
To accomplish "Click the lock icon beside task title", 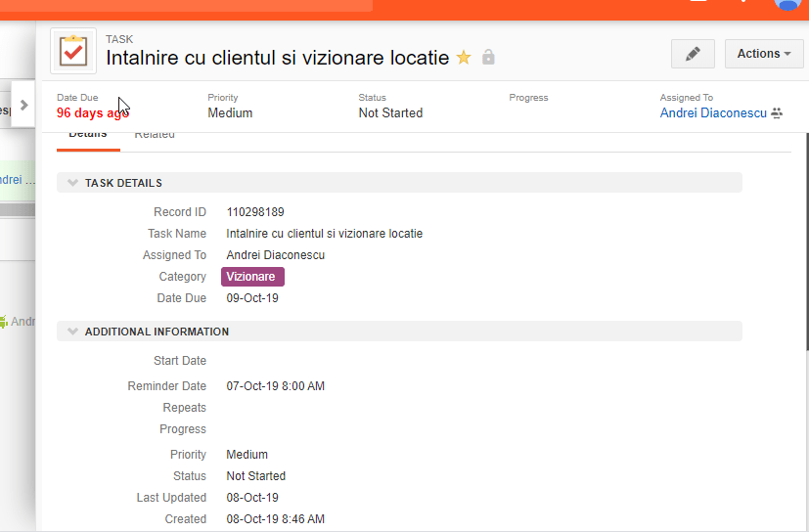I will tap(488, 58).
